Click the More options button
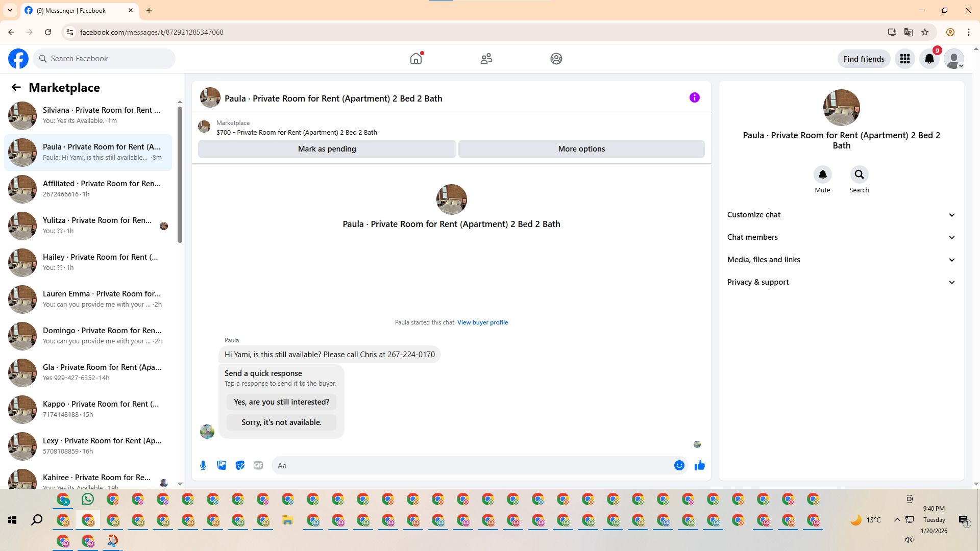 pos(581,149)
